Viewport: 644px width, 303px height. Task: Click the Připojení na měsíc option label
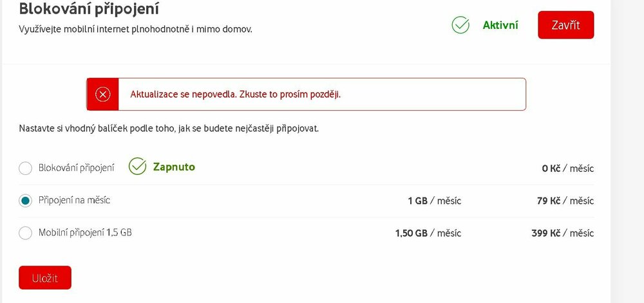coord(75,200)
